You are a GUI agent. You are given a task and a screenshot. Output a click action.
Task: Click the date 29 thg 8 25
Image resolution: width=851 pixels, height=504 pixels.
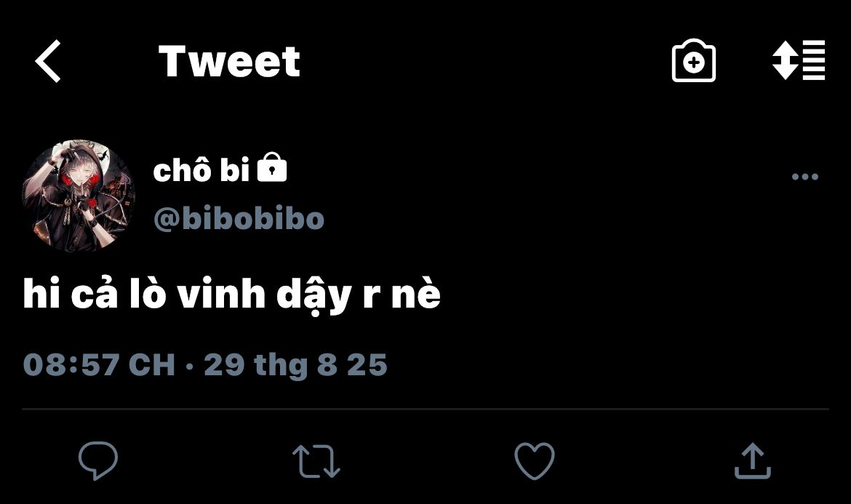click(296, 364)
